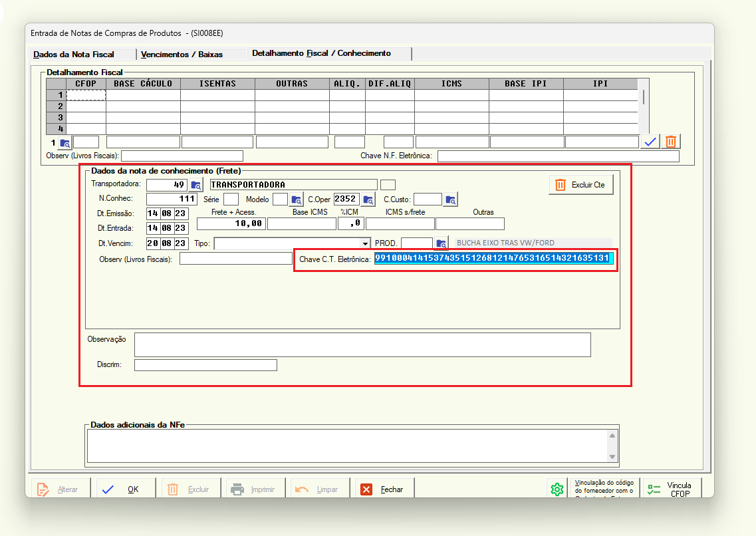
Task: Focus the Transportadora code field
Action: 167,185
